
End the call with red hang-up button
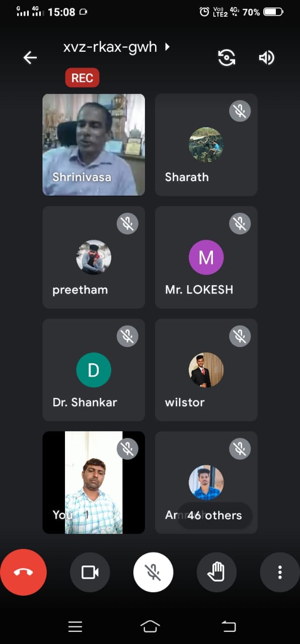(23, 572)
